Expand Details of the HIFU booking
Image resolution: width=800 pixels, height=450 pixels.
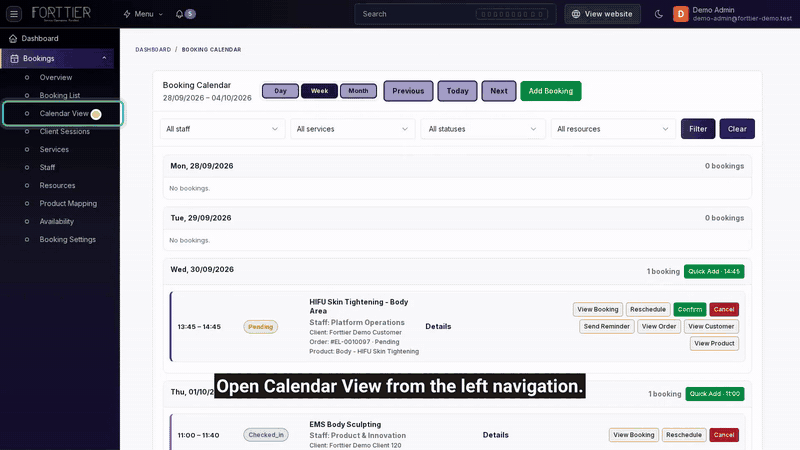[x=438, y=327]
